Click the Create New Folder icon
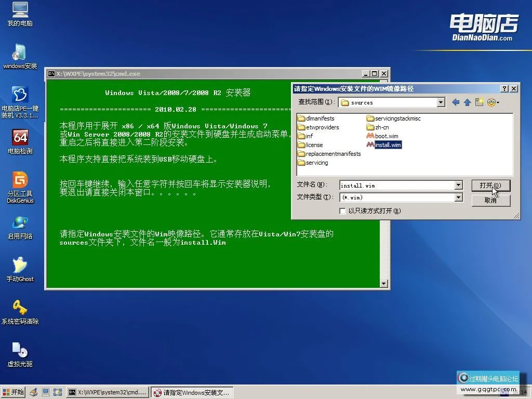 pyautogui.click(x=479, y=102)
